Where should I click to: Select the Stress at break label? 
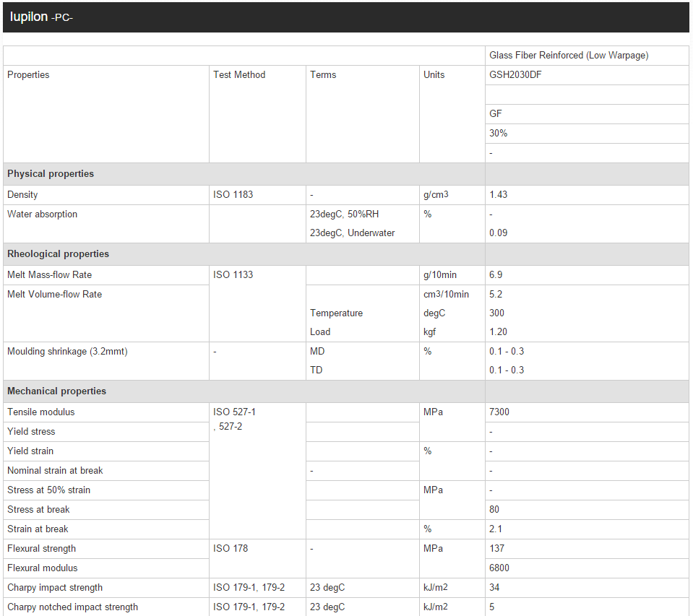click(x=38, y=510)
